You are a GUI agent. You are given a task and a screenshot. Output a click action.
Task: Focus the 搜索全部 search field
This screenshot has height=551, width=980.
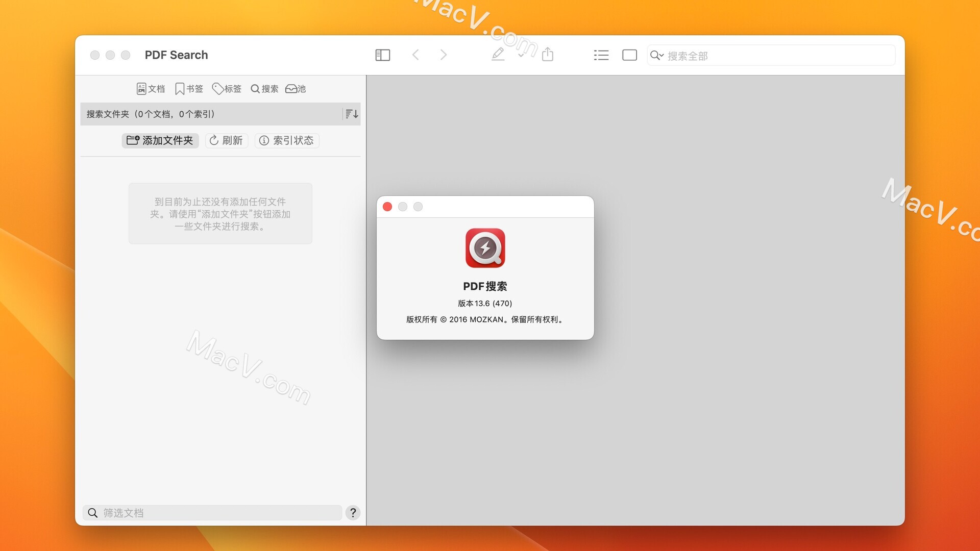(x=771, y=56)
